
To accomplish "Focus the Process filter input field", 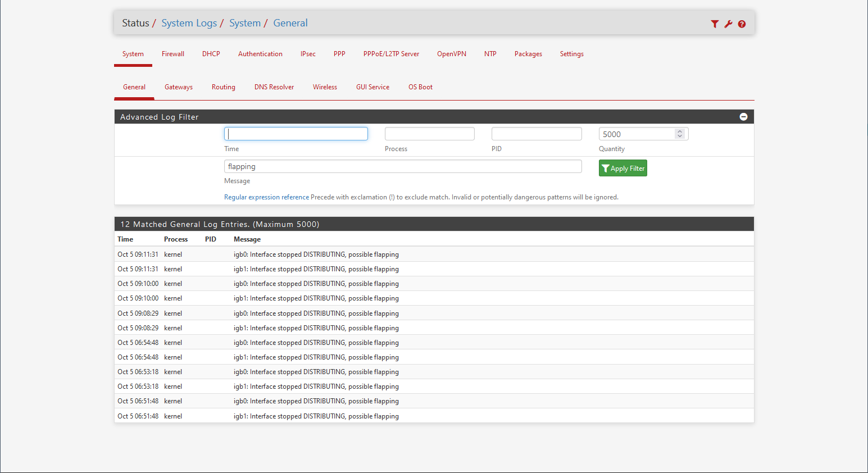I will click(x=430, y=134).
